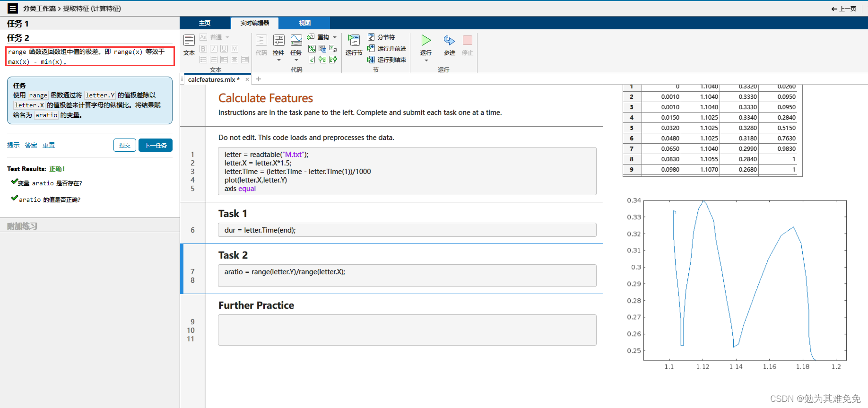Open the hamburger menu at top left
Screen dimensions: 868x408
point(13,8)
